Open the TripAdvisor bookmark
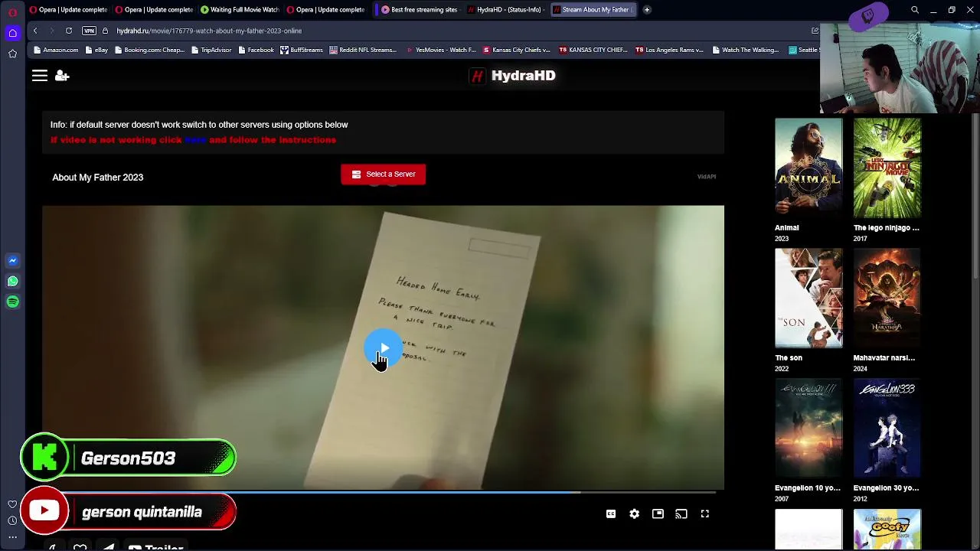Screen dimensions: 980x551 point(211,51)
